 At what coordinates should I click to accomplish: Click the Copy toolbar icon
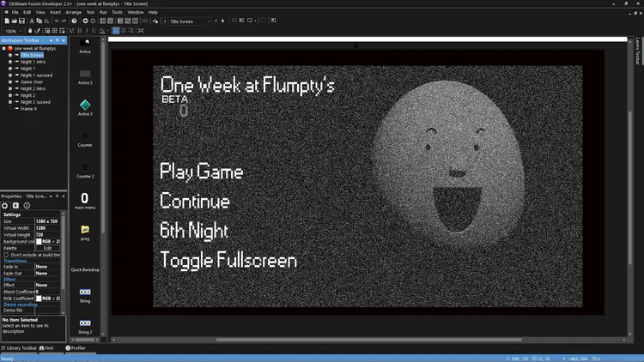39,21
